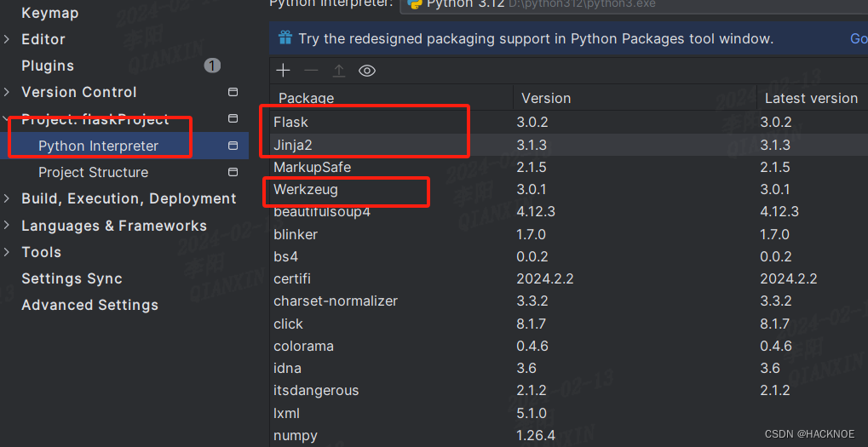Select the Werkzeug package row
Viewport: 868px width, 447px height.
(x=568, y=190)
